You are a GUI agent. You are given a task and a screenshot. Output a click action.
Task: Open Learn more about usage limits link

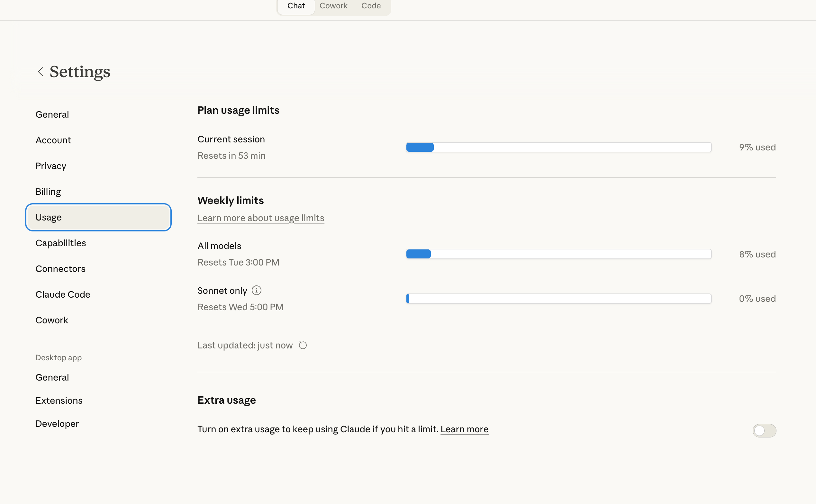(x=261, y=218)
